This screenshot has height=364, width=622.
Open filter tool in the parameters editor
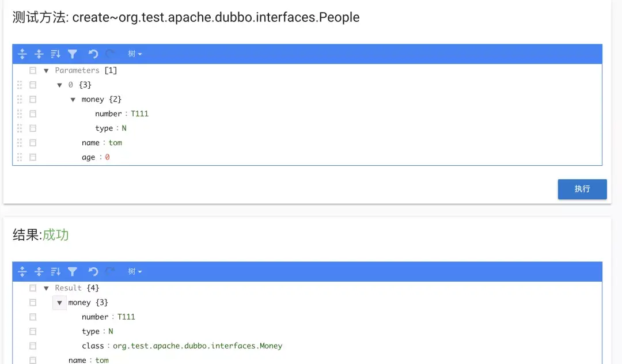tap(72, 54)
